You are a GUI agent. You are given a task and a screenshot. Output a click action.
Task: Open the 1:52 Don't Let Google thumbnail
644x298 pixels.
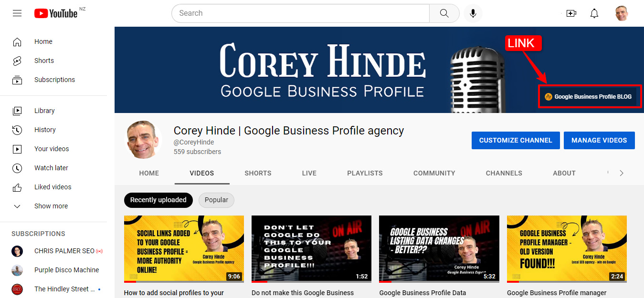click(311, 249)
